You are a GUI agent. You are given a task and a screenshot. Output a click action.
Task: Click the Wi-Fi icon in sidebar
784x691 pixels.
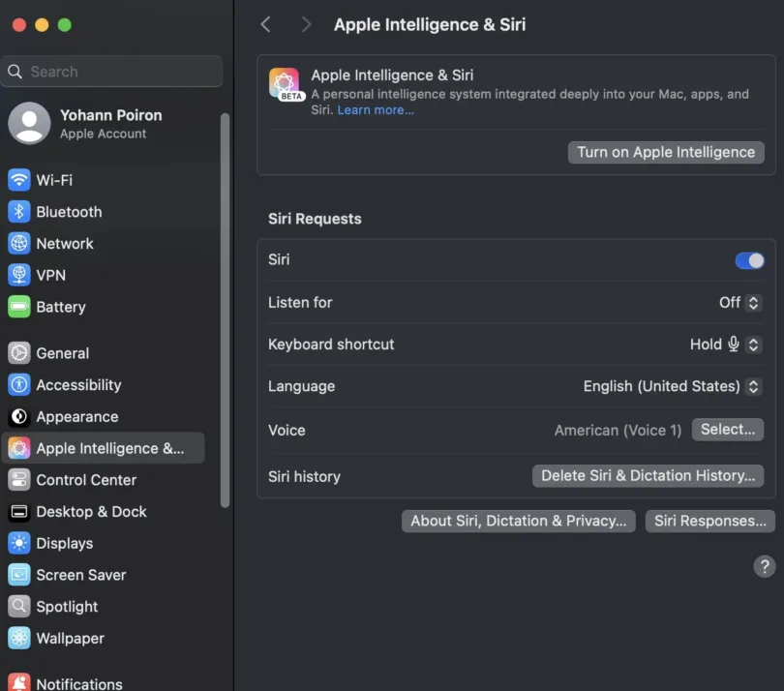coord(19,180)
